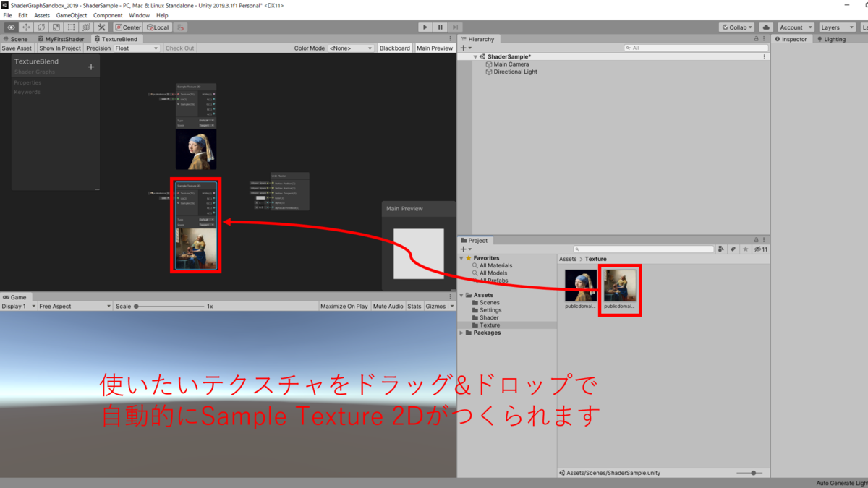Viewport: 868px width, 488px height.
Task: Click the Save Asset button
Action: click(17, 48)
